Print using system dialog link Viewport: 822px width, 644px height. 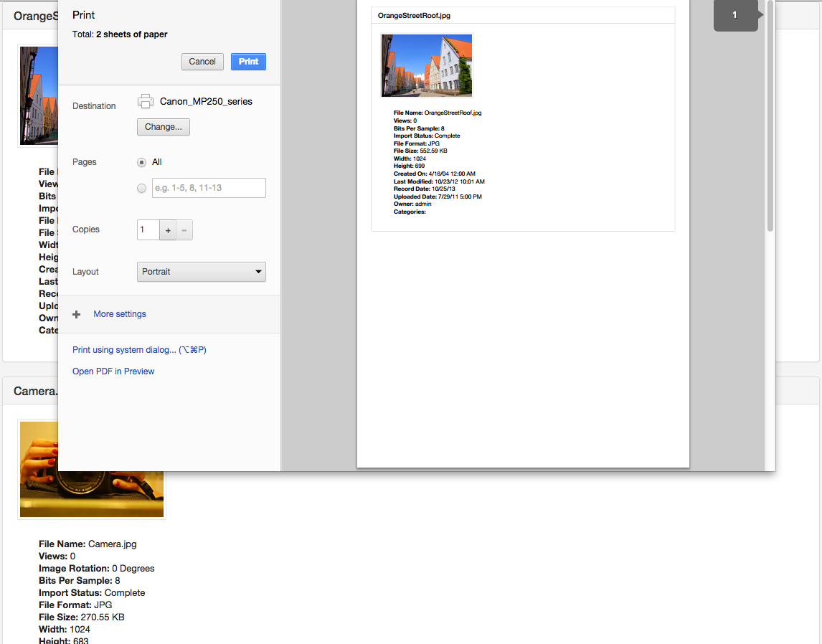tap(139, 349)
